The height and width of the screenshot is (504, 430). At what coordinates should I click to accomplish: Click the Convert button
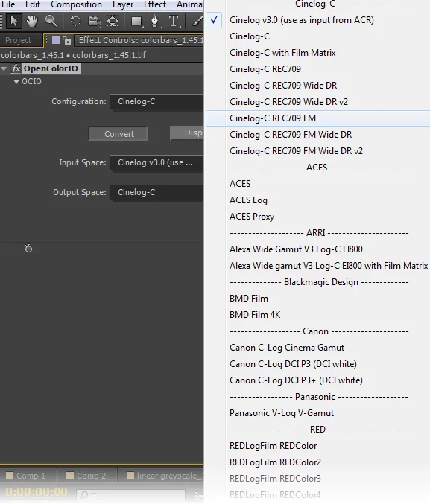point(118,134)
